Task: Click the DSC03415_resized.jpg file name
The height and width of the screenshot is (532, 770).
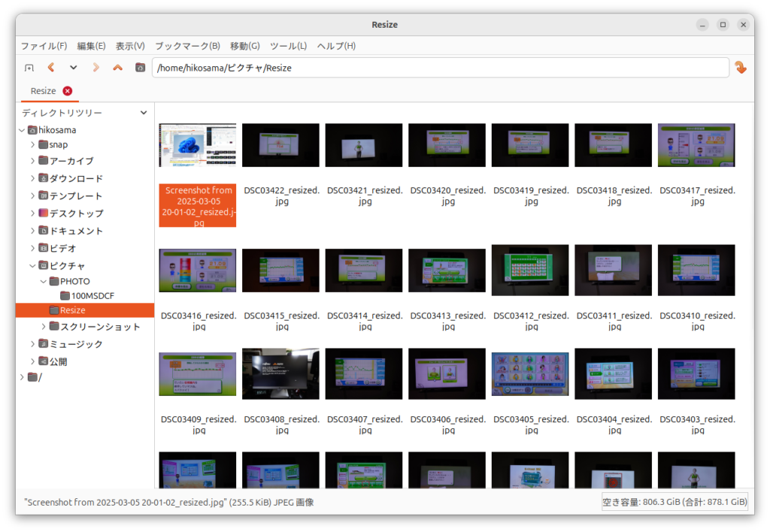Action: coord(282,321)
